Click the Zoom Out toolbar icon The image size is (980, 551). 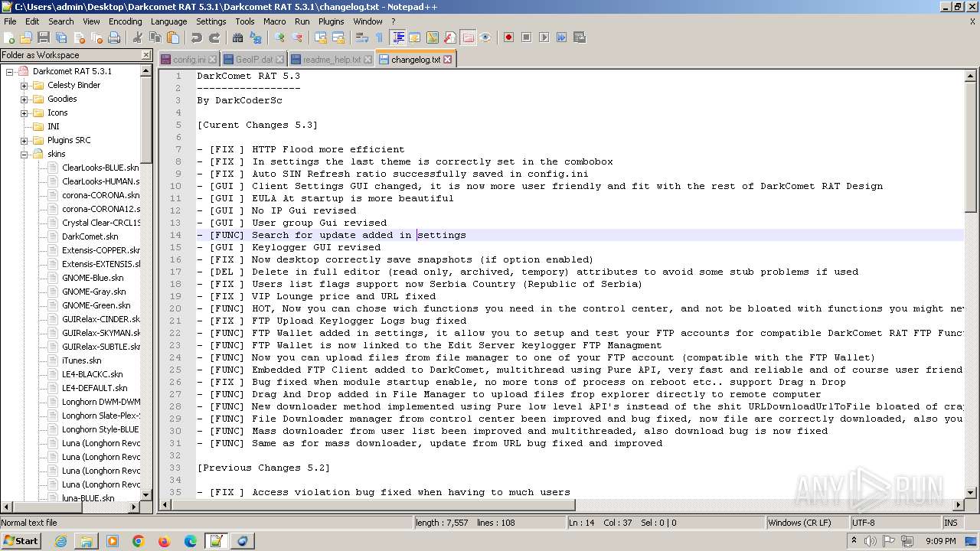pyautogui.click(x=297, y=37)
